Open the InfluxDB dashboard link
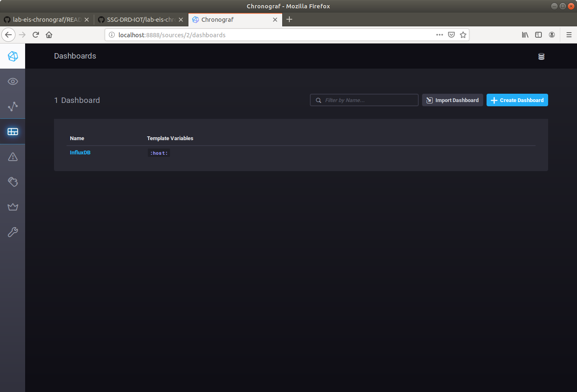The width and height of the screenshot is (577, 392). [80, 153]
